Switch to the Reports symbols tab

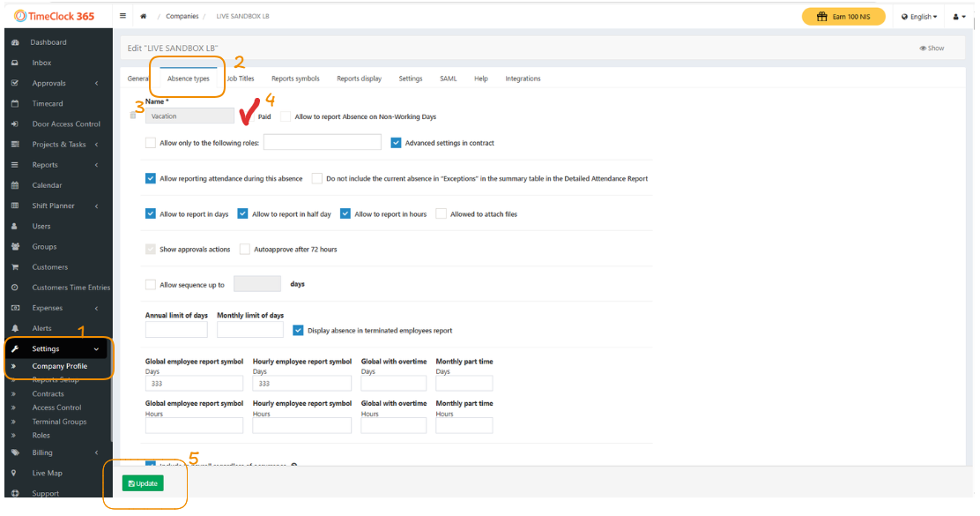pyautogui.click(x=295, y=79)
